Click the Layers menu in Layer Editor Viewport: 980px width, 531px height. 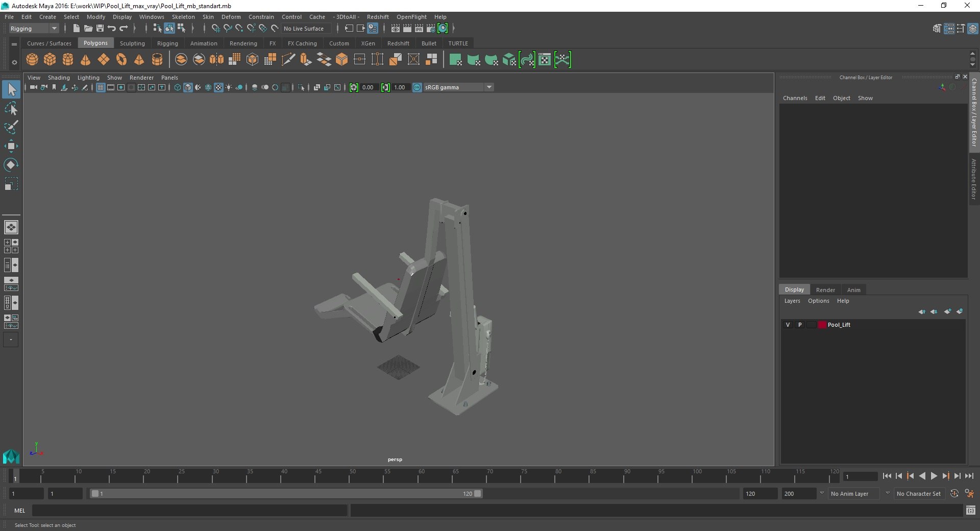click(x=792, y=301)
